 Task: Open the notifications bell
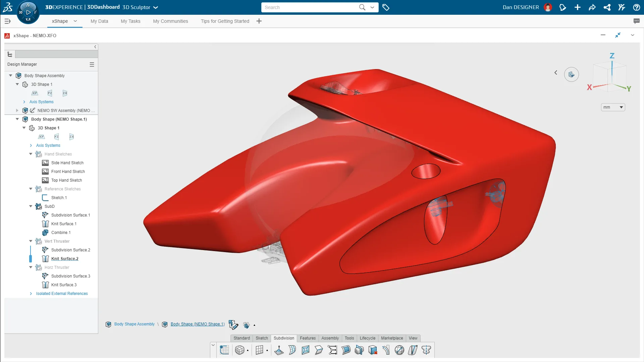pyautogui.click(x=562, y=7)
